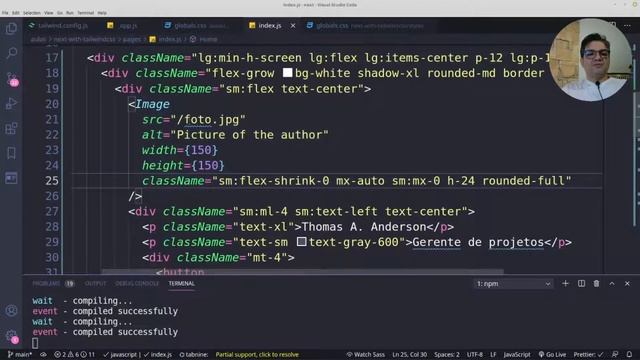Viewport: 640px width, 360px height.
Task: Open errors and warnings count in status bar
Action: point(74,355)
